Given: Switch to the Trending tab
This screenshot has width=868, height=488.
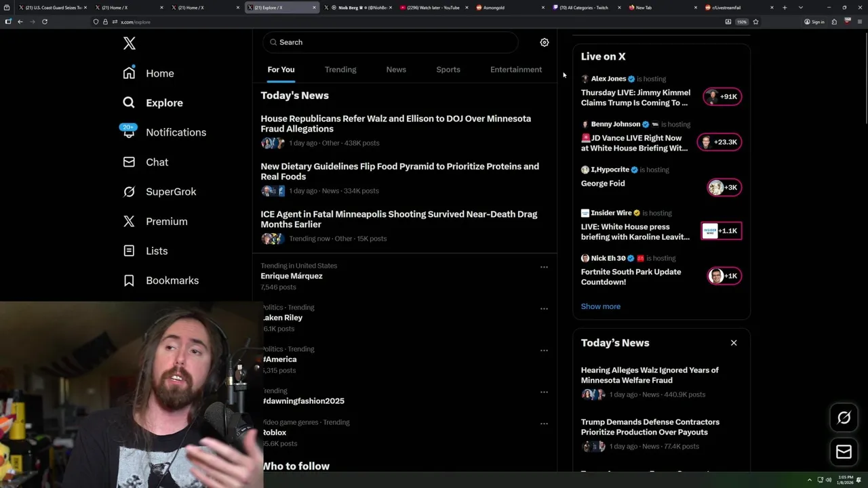Looking at the screenshot, I should tap(340, 70).
